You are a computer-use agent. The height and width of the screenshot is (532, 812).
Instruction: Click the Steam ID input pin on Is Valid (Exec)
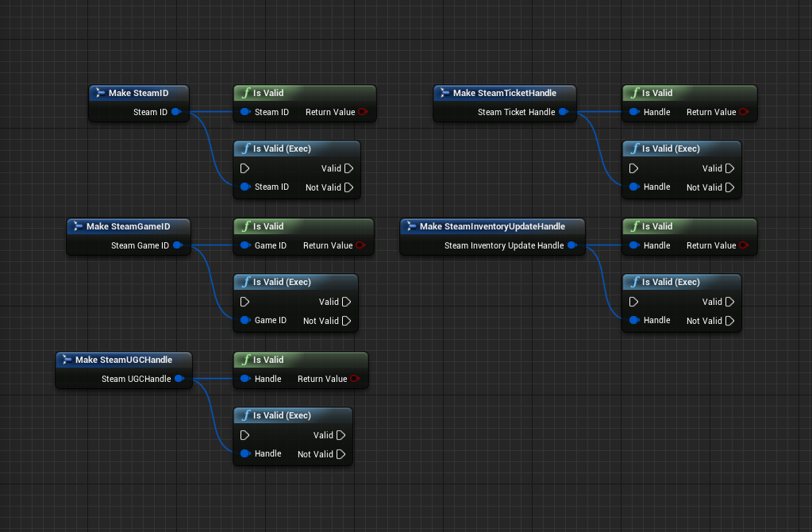[x=246, y=187]
